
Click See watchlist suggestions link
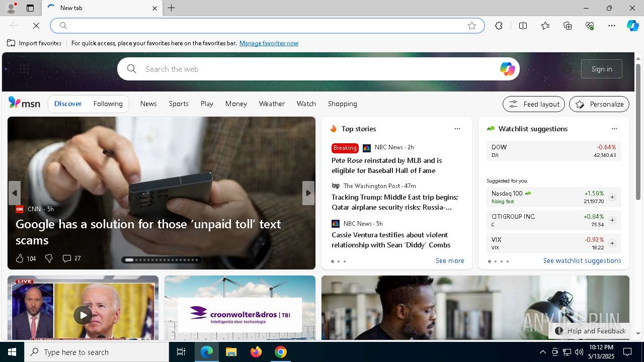tap(582, 260)
